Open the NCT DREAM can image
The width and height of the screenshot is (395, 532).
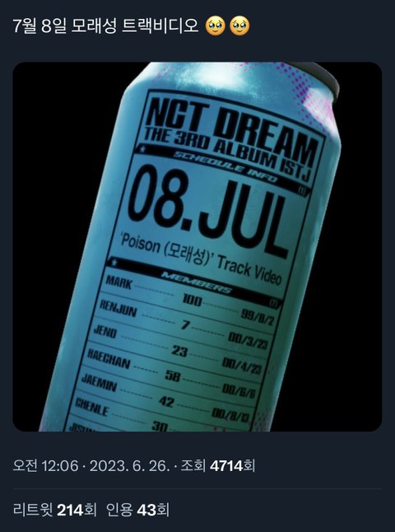tap(197, 247)
